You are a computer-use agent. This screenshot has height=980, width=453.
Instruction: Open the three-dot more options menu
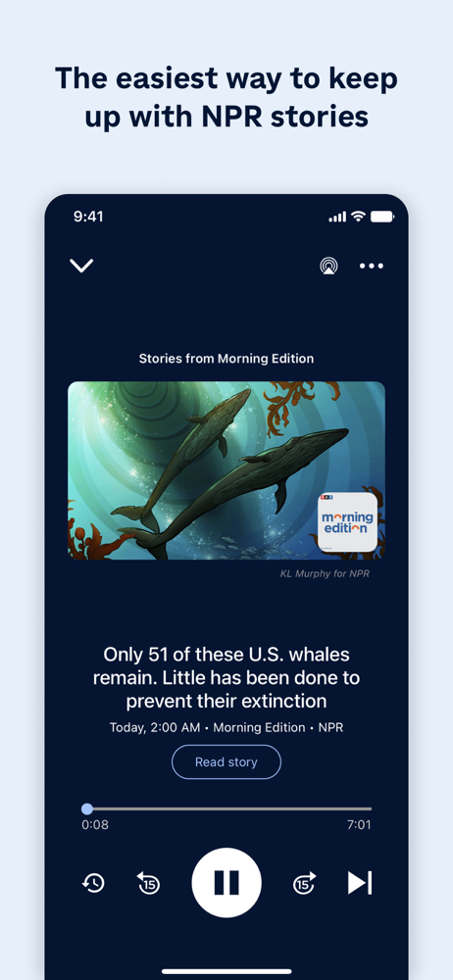372,267
